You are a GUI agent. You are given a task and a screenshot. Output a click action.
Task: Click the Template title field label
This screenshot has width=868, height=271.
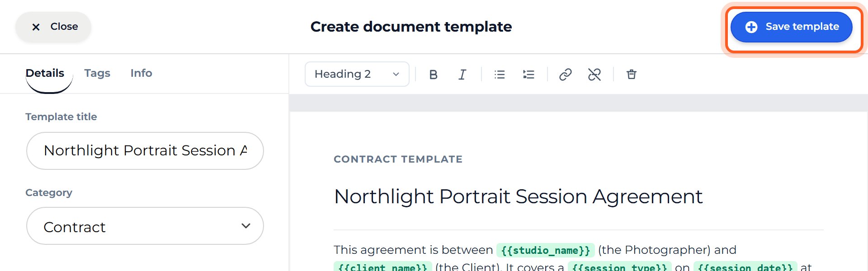click(x=61, y=117)
